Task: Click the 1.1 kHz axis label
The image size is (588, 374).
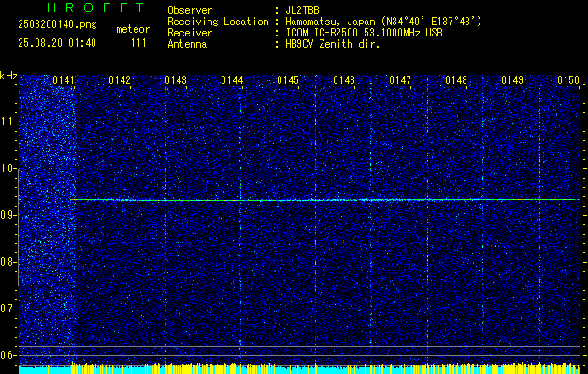Action: coord(8,122)
